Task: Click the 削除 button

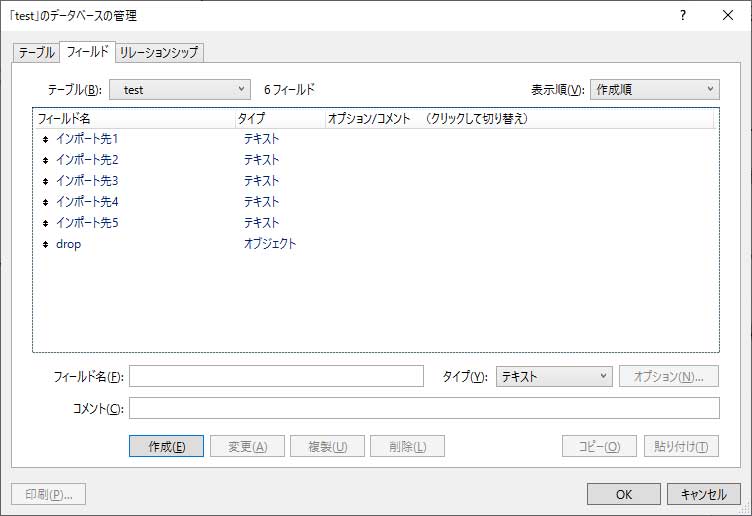Action: pos(408,446)
